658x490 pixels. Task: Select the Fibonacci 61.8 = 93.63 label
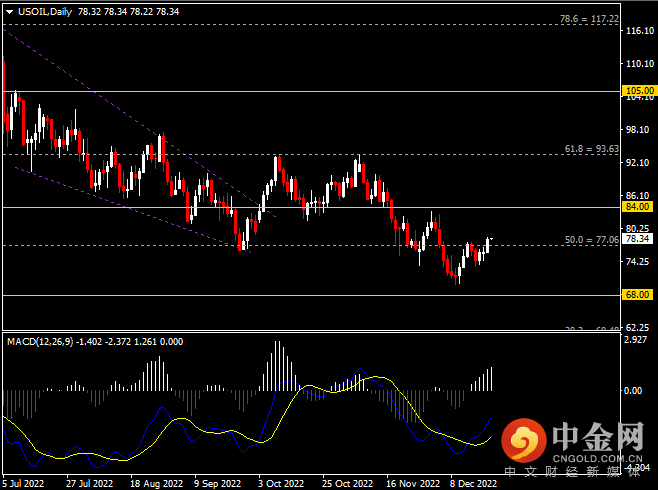[x=590, y=148]
